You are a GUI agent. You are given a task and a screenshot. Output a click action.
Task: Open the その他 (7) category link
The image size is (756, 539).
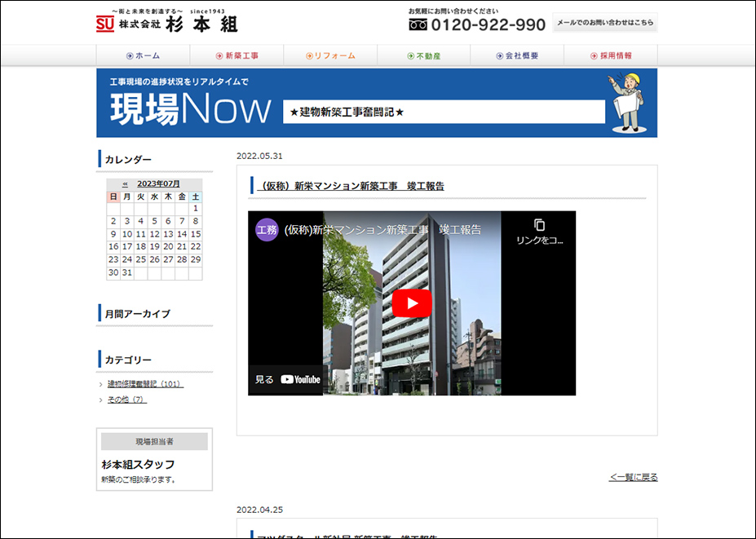point(126,400)
